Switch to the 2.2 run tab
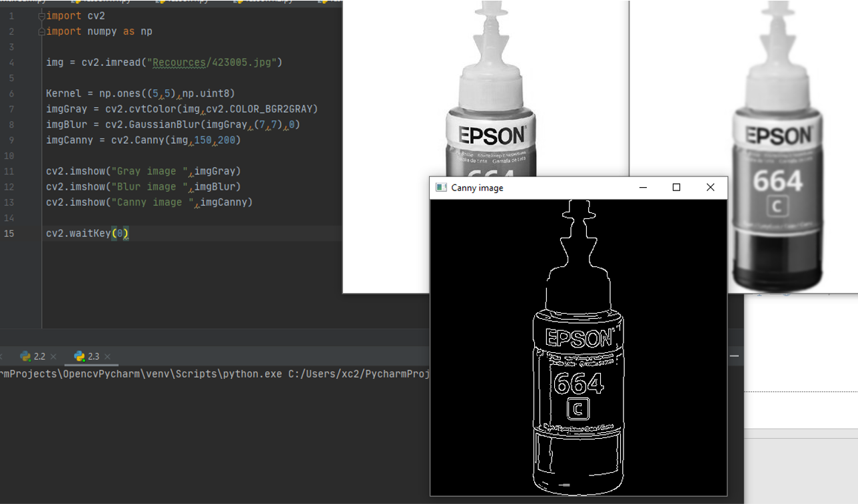Image resolution: width=858 pixels, height=504 pixels. 33,356
